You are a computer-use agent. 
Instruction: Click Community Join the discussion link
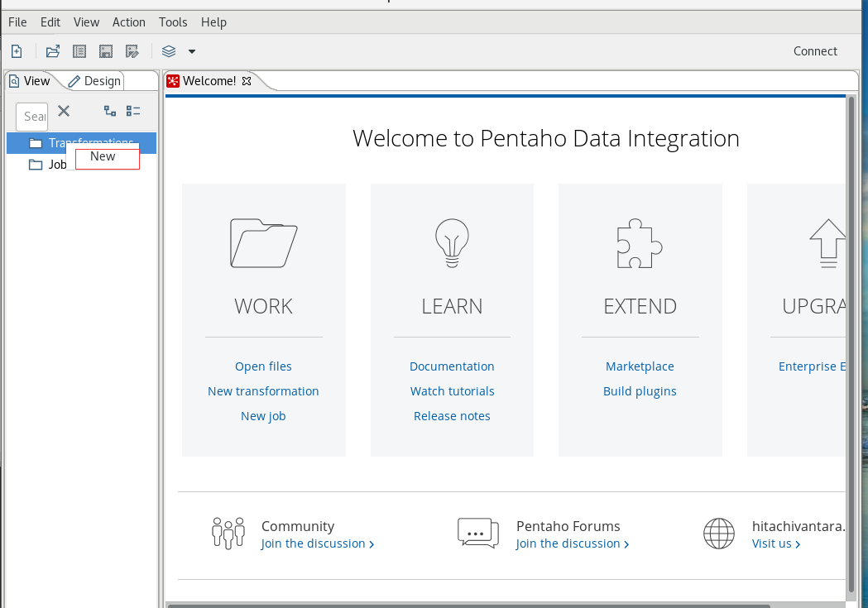coord(317,543)
